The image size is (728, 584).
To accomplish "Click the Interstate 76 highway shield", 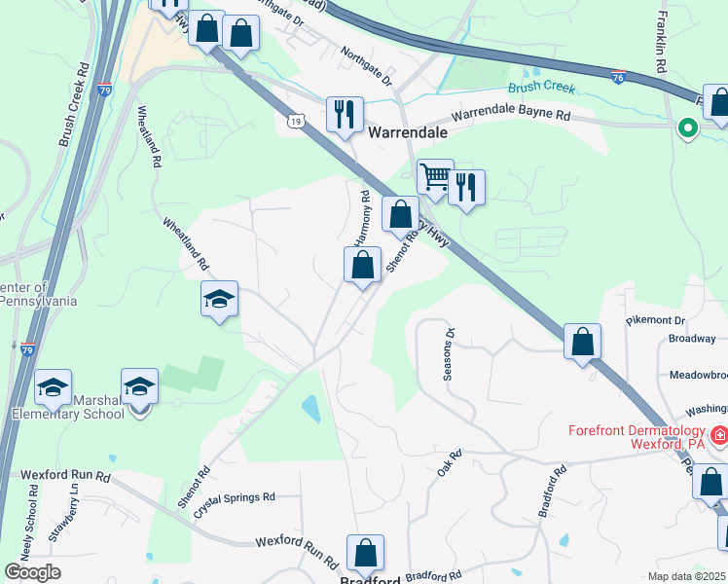I will pyautogui.click(x=618, y=77).
